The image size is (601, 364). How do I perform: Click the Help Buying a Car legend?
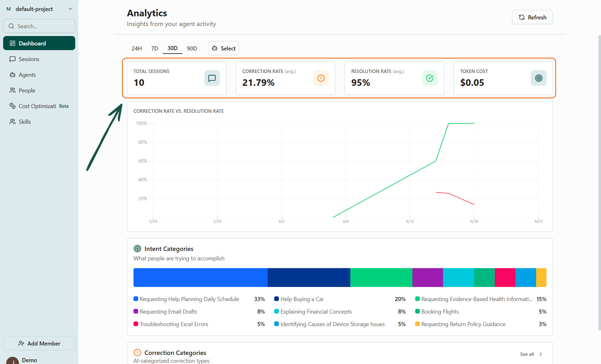click(299, 299)
